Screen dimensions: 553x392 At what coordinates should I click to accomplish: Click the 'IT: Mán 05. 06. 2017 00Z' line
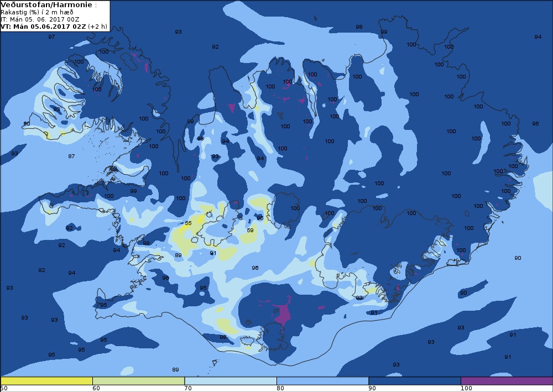pos(40,19)
